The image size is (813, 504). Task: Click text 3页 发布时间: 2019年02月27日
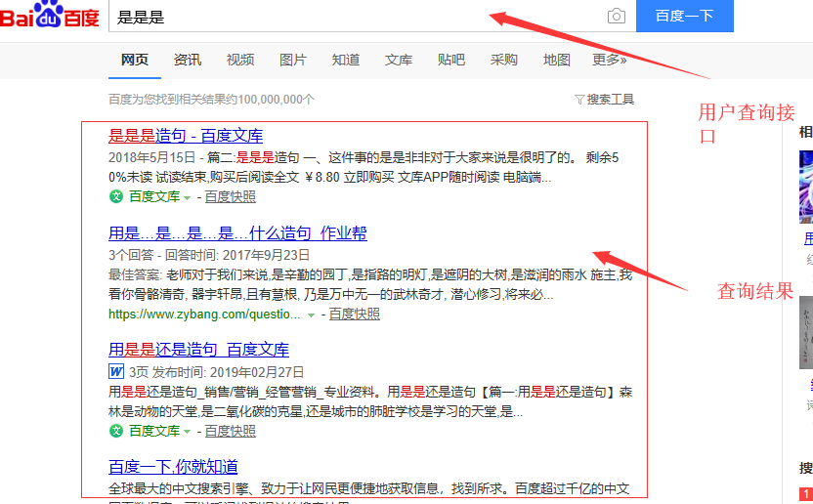coord(216,372)
